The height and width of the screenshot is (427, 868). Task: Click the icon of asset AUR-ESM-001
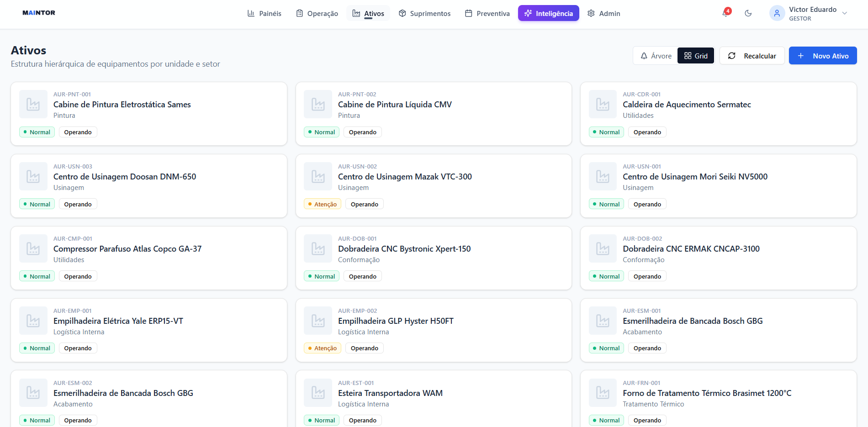[603, 321]
